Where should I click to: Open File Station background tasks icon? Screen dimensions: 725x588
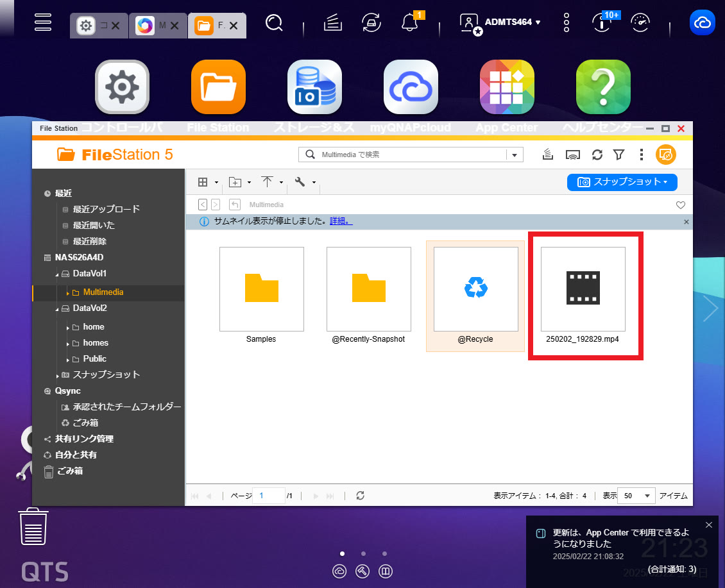click(547, 155)
